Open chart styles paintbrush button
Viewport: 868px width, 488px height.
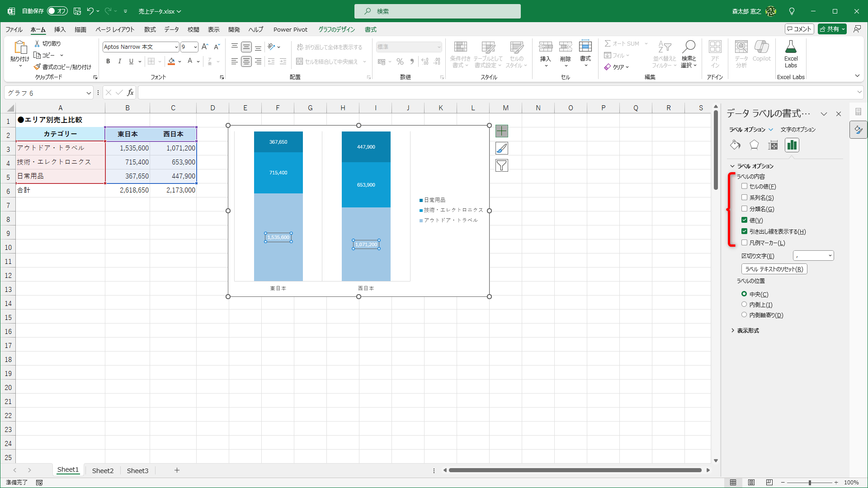click(502, 148)
